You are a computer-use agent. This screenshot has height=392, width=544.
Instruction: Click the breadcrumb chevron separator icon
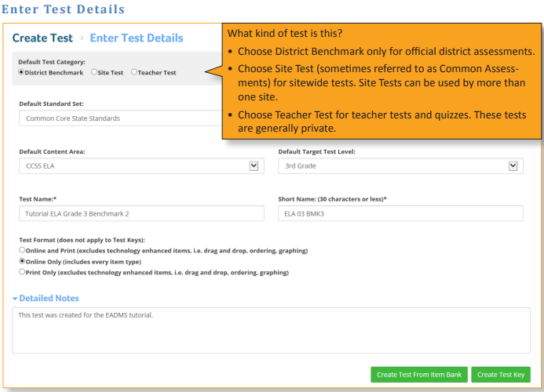(x=82, y=38)
